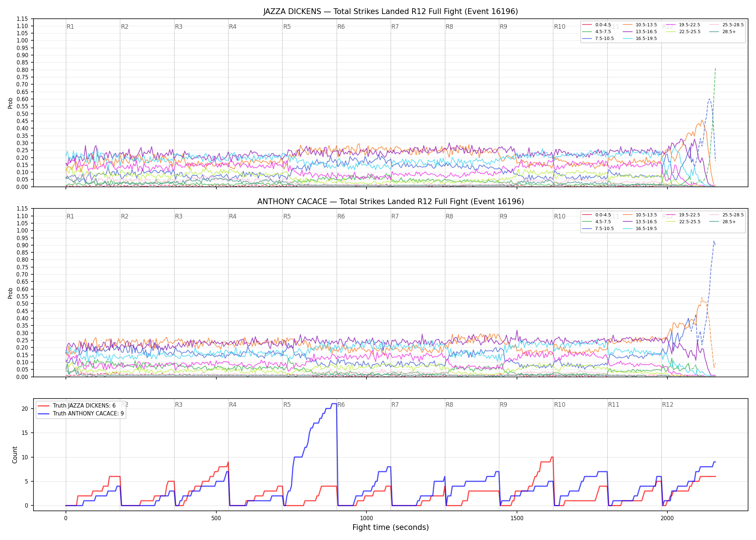Click the 1500 tick on fight time axis

pyautogui.click(x=517, y=518)
